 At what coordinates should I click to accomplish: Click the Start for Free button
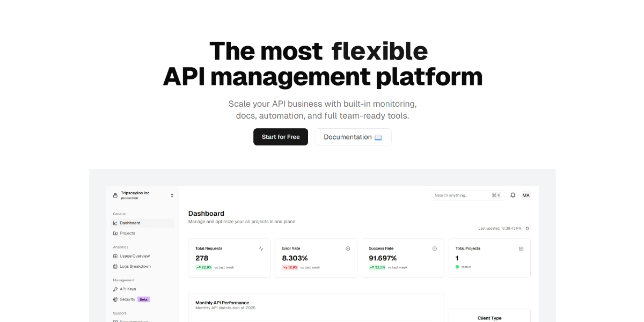(x=280, y=137)
